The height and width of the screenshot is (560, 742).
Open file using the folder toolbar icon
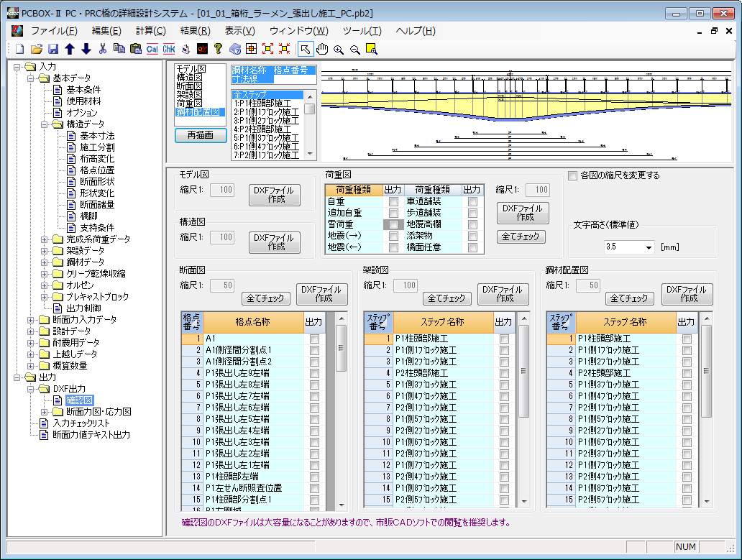tap(37, 49)
